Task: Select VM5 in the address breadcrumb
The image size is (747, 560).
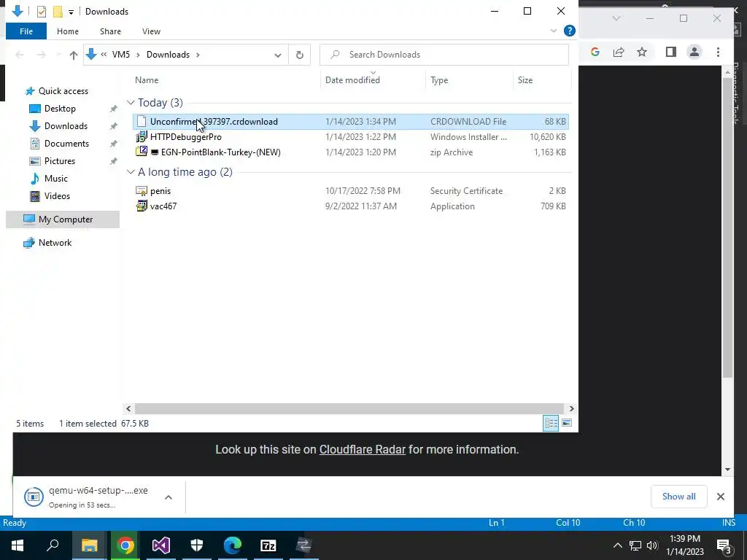Action: click(121, 55)
